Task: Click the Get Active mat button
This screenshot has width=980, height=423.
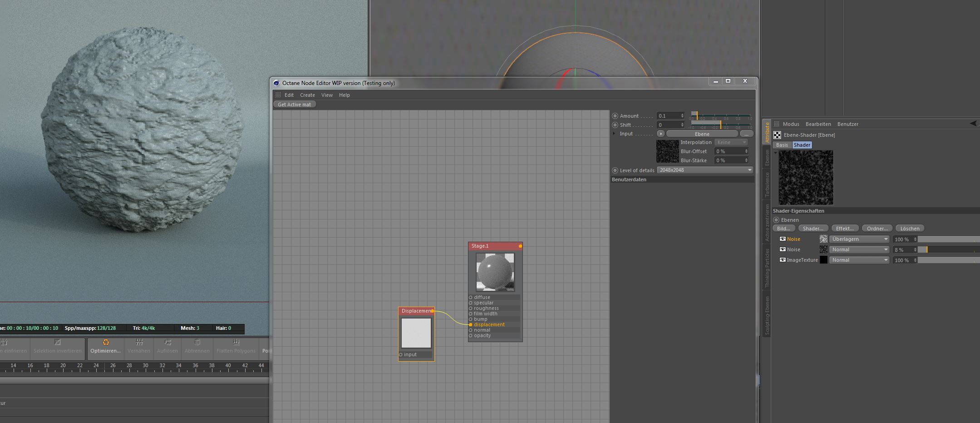Action: [x=295, y=105]
